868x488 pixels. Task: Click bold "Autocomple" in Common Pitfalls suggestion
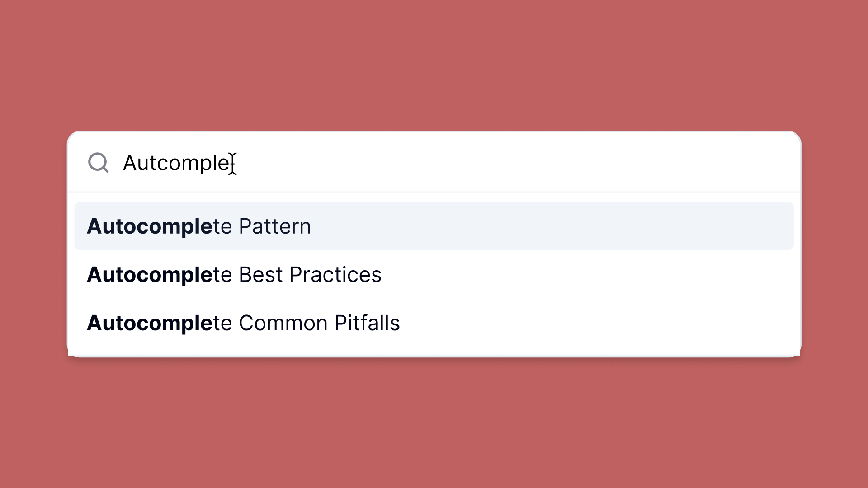pos(149,323)
